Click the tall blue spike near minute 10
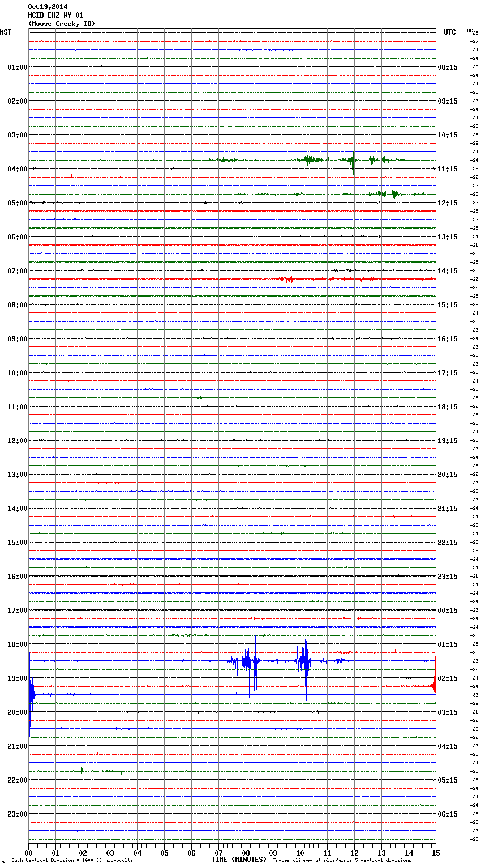This screenshot has height=868, width=481. pos(304,660)
